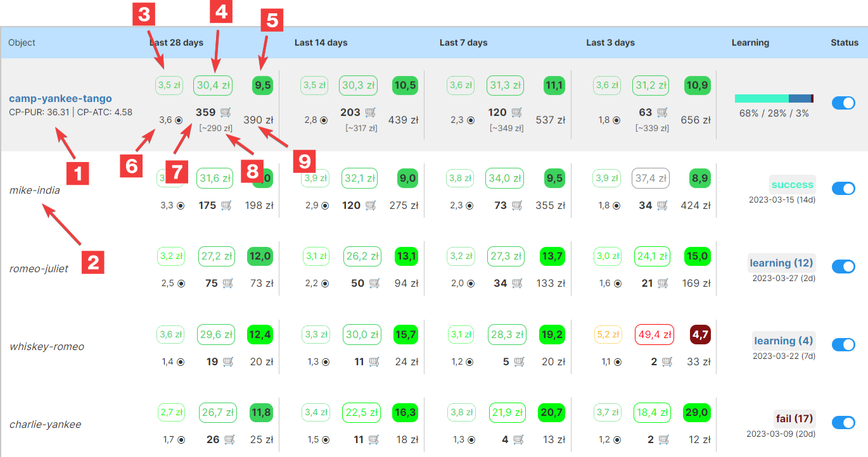868x457 pixels.
Task: Sort by Last 28 days column header
Action: point(176,43)
